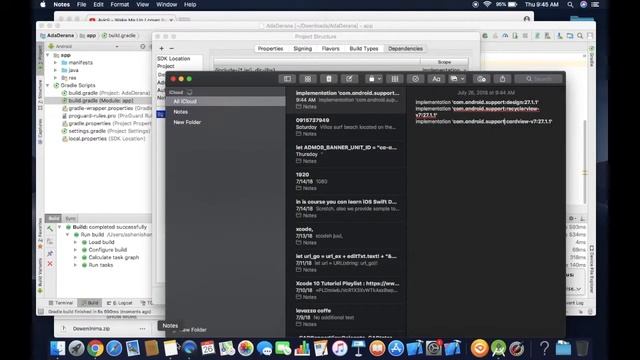Image resolution: width=640 pixels, height=360 pixels.
Task: Expand the java folder
Action: pos(56,70)
